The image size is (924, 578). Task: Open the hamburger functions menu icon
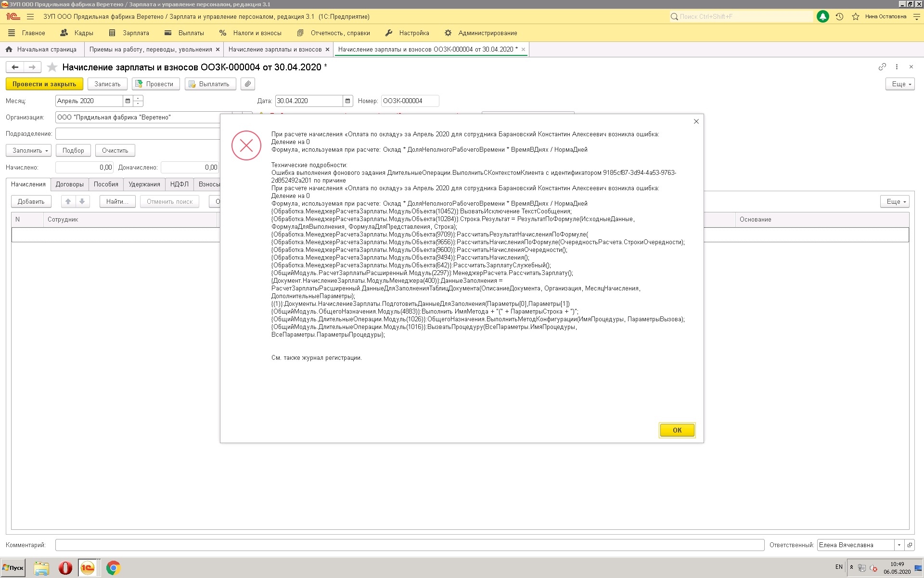click(x=30, y=16)
